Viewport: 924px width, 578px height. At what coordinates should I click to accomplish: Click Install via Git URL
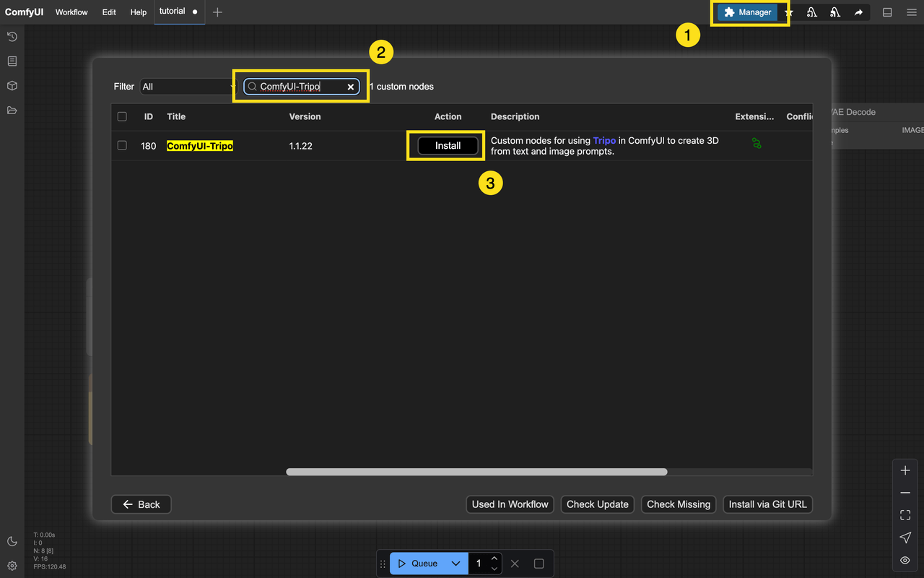coord(768,504)
